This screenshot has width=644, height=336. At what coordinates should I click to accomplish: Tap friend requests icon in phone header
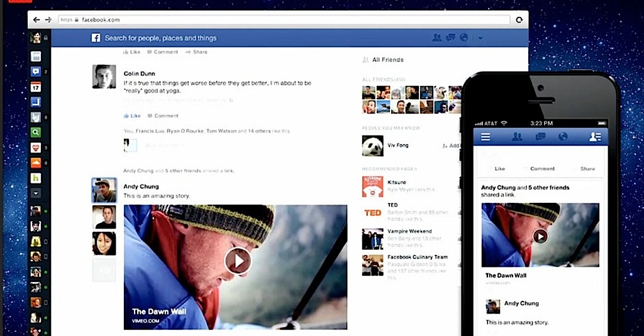pyautogui.click(x=517, y=137)
